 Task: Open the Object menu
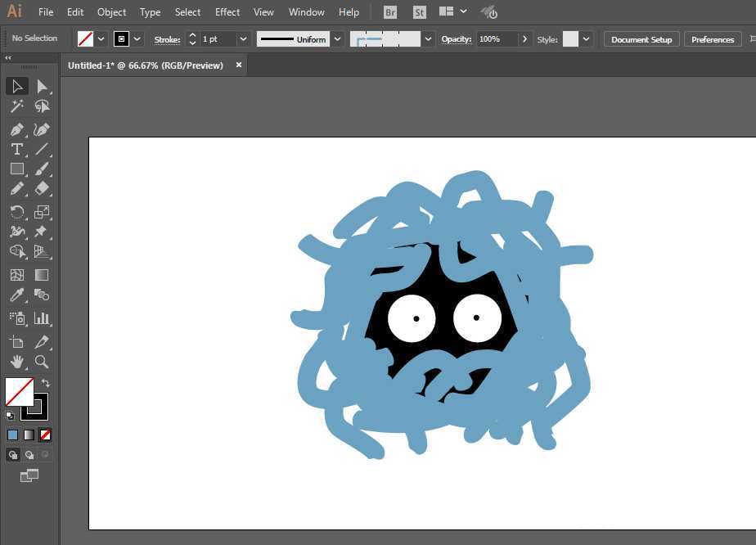(x=111, y=12)
